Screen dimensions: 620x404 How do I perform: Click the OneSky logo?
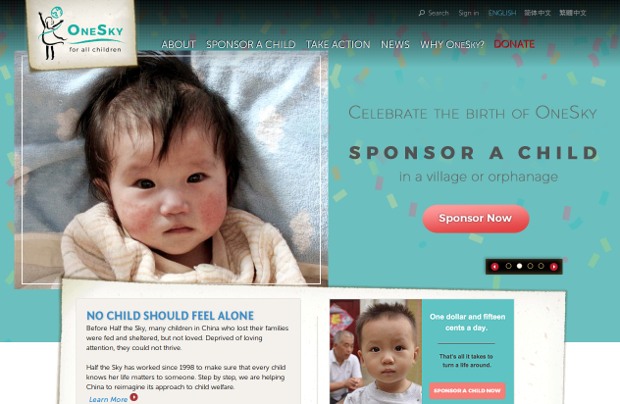81,34
